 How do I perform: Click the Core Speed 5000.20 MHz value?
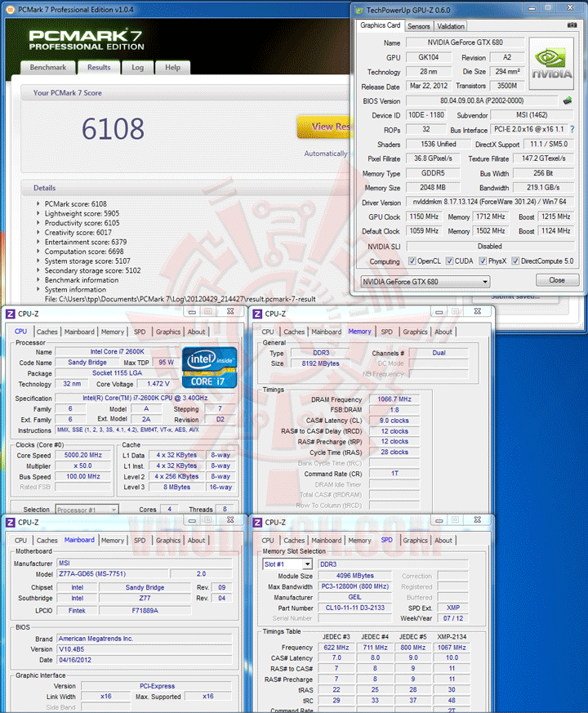point(82,455)
